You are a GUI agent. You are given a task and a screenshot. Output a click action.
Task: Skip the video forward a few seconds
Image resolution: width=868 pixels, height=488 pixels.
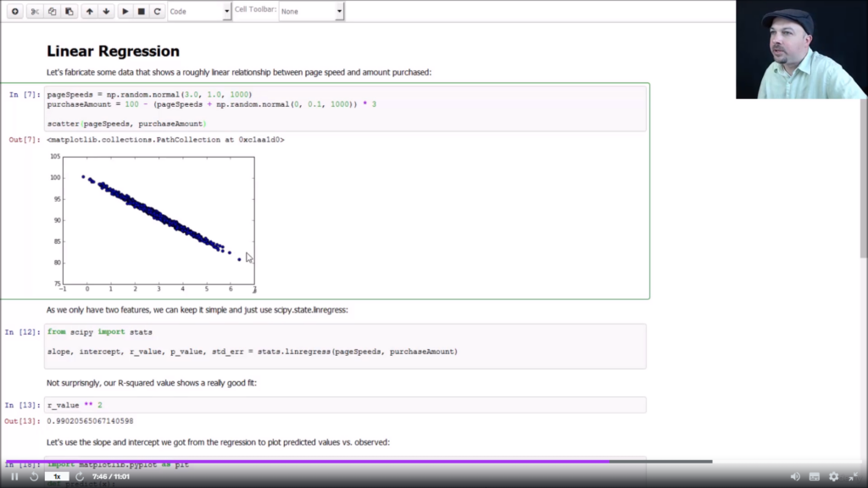coord(80,476)
